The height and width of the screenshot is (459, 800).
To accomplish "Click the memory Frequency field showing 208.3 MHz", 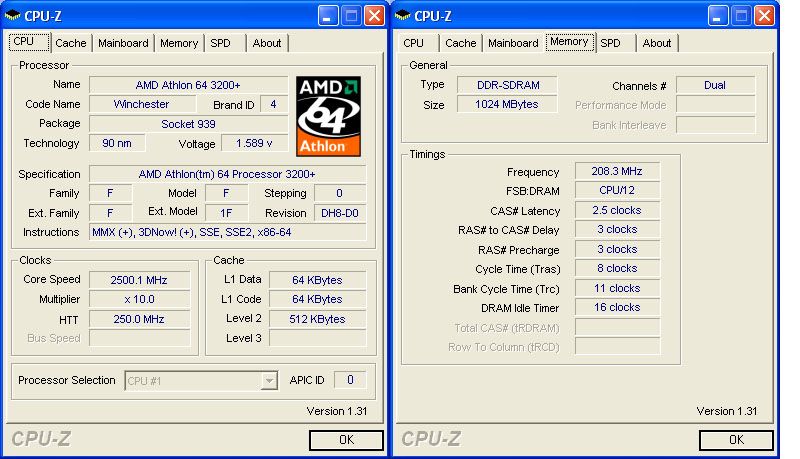I will [617, 172].
